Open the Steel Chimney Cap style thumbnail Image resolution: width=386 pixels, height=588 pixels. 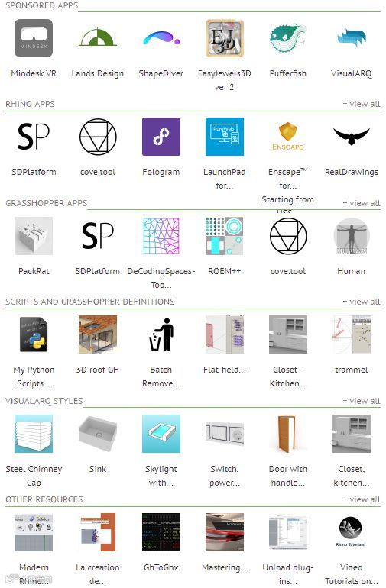34,434
